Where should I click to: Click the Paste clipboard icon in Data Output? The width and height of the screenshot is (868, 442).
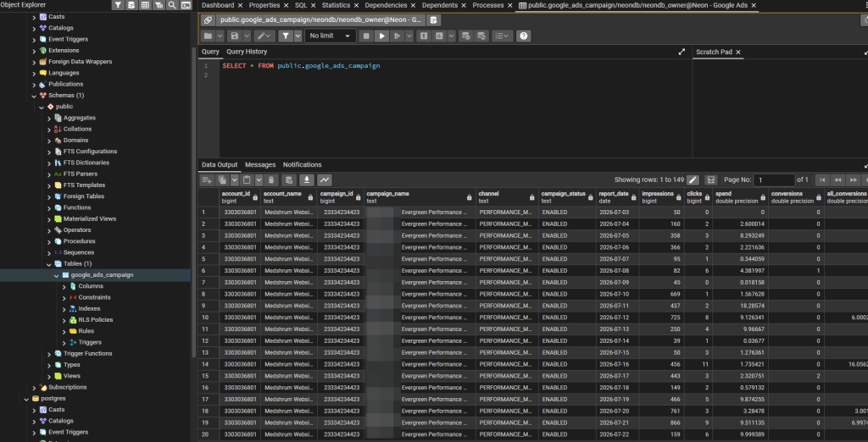247,180
